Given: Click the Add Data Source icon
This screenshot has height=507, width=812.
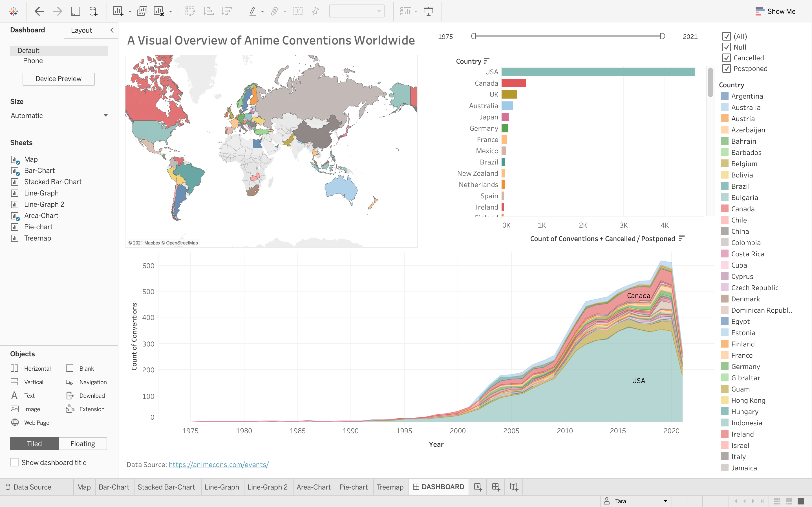Looking at the screenshot, I should [93, 11].
